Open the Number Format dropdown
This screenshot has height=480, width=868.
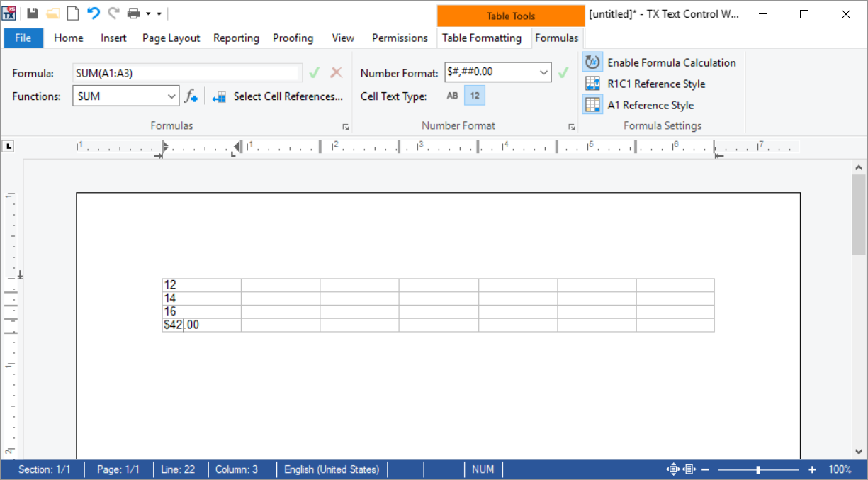coord(544,72)
